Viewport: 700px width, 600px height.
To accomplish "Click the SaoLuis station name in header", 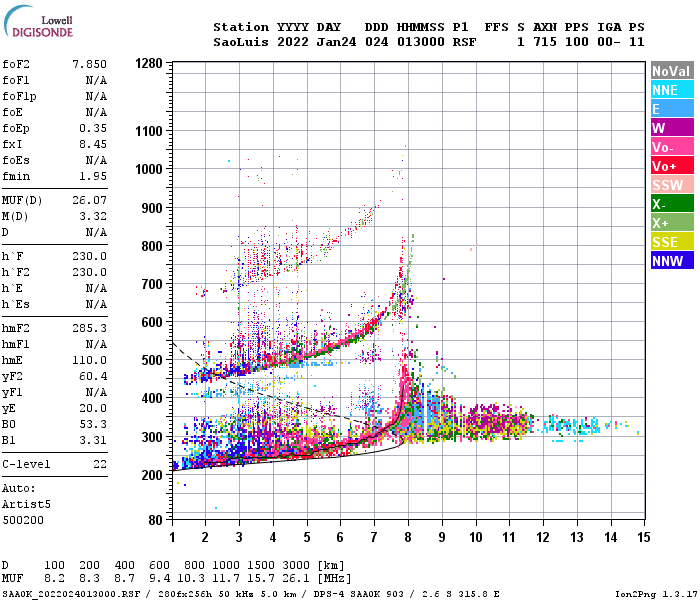I will (x=241, y=42).
